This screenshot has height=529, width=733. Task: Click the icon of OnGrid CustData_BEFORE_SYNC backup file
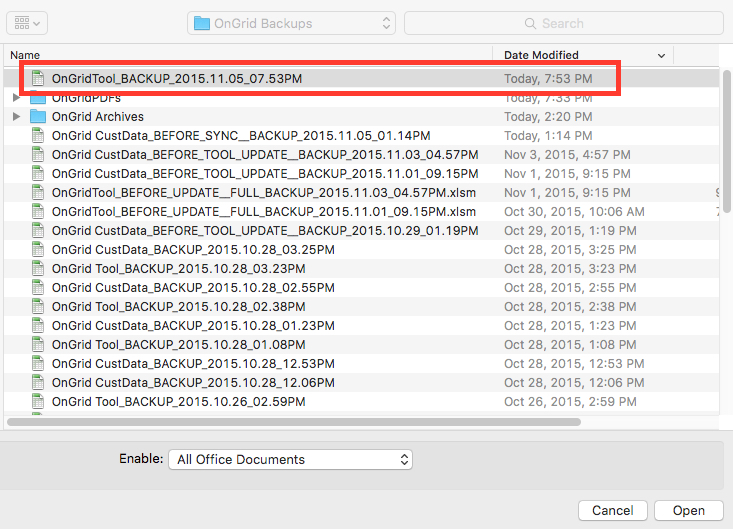point(38,135)
